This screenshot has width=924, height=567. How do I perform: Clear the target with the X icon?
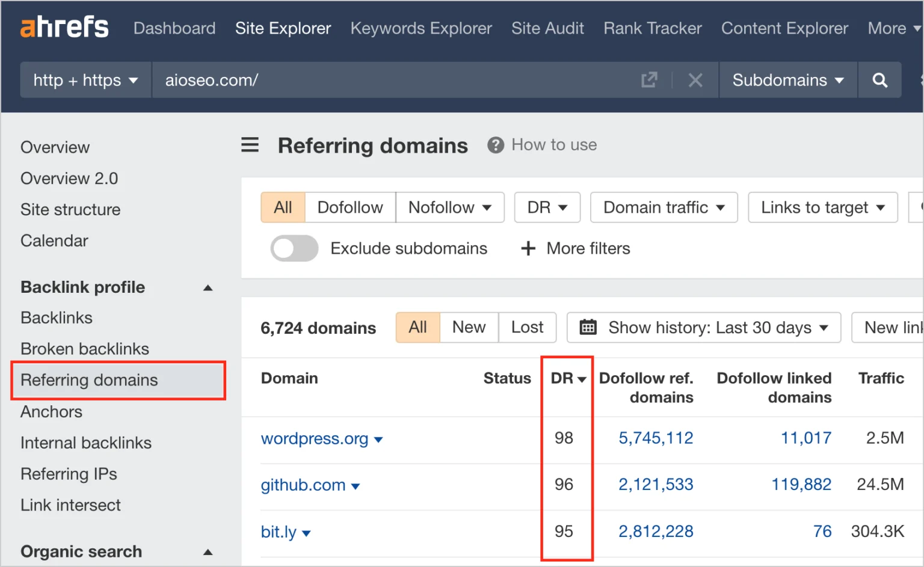click(695, 79)
